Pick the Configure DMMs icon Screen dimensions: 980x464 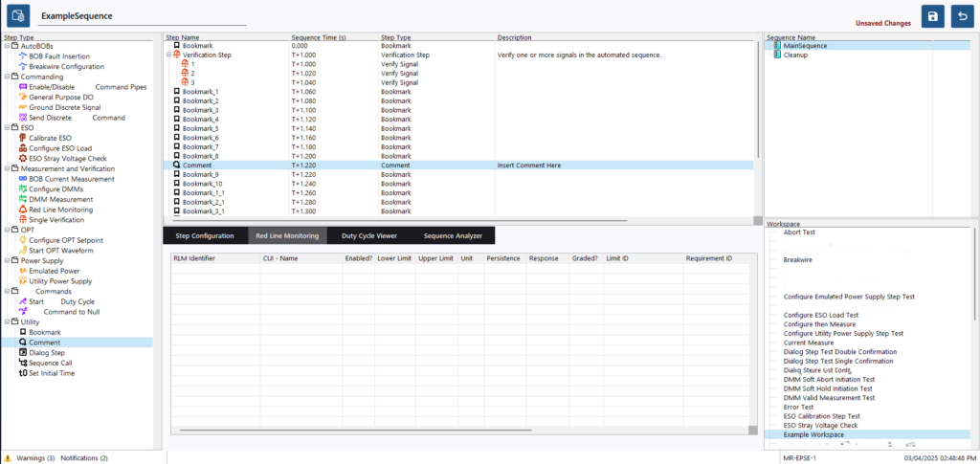click(x=24, y=189)
